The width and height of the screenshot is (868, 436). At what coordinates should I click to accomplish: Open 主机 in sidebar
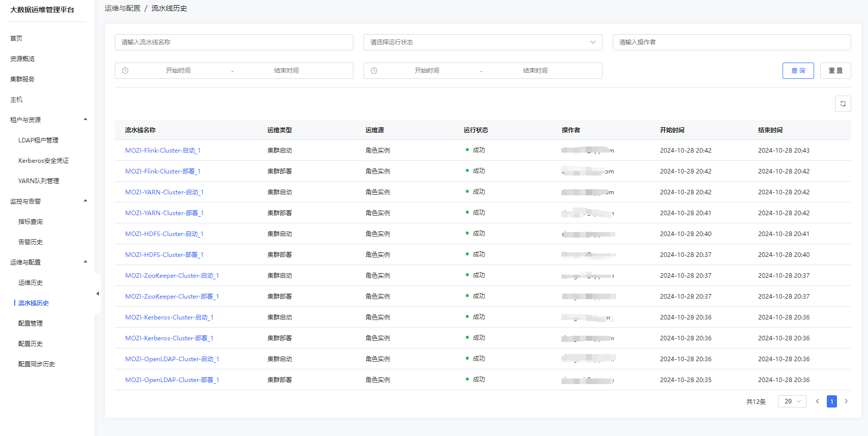tap(16, 99)
